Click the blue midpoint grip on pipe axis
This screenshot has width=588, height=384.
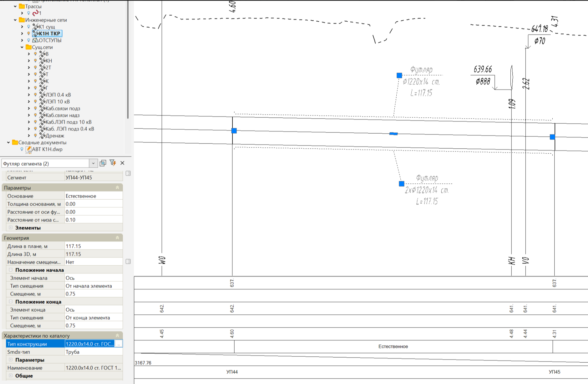coord(393,134)
